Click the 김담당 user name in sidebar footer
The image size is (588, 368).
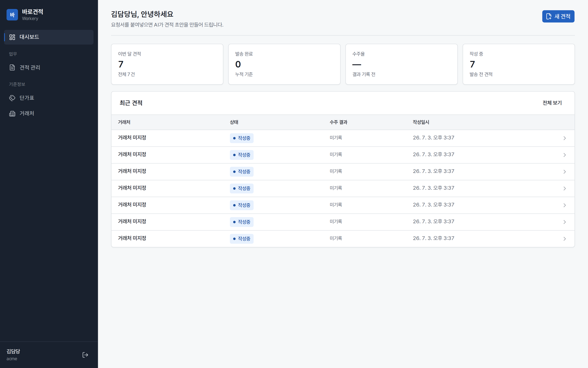click(13, 351)
